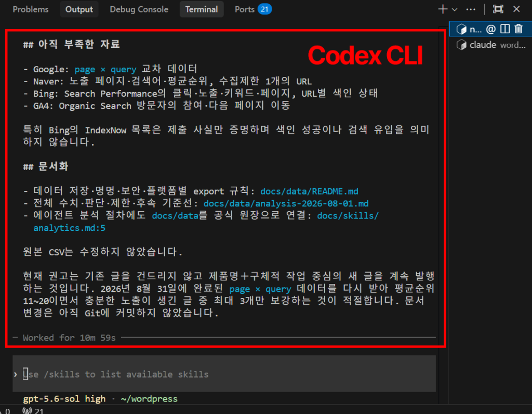The image size is (532, 414).
Task: Click the Naver bullet line
Action: point(167,81)
